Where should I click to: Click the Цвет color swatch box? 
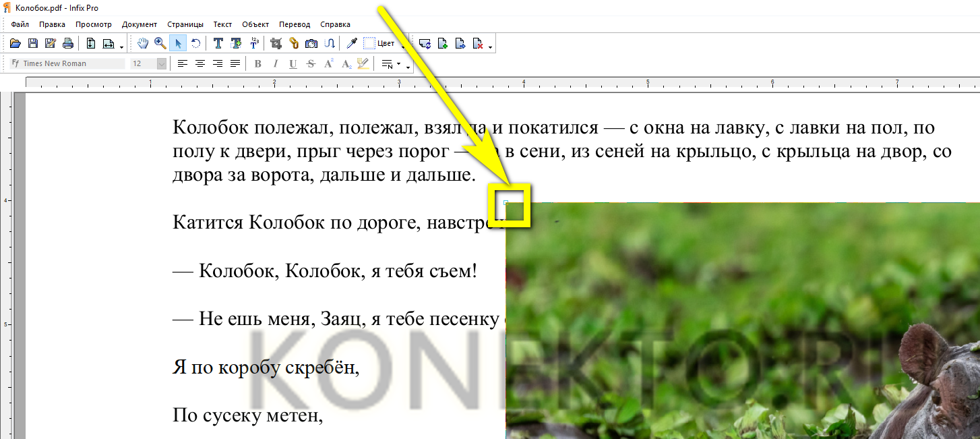[x=369, y=44]
